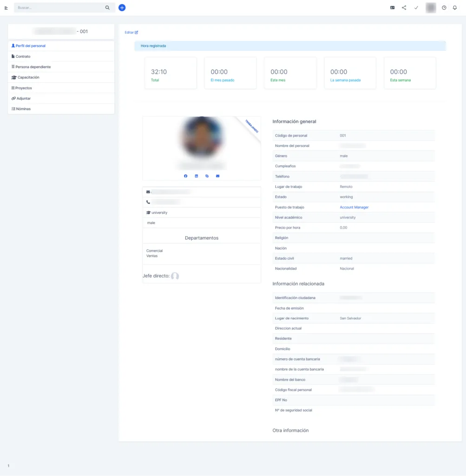Click the Skype icon under profile photo

(207, 176)
